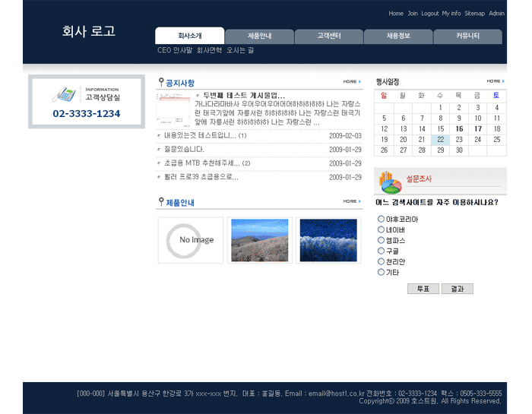Click the Logout link
This screenshot has width=532, height=414.
(x=430, y=14)
